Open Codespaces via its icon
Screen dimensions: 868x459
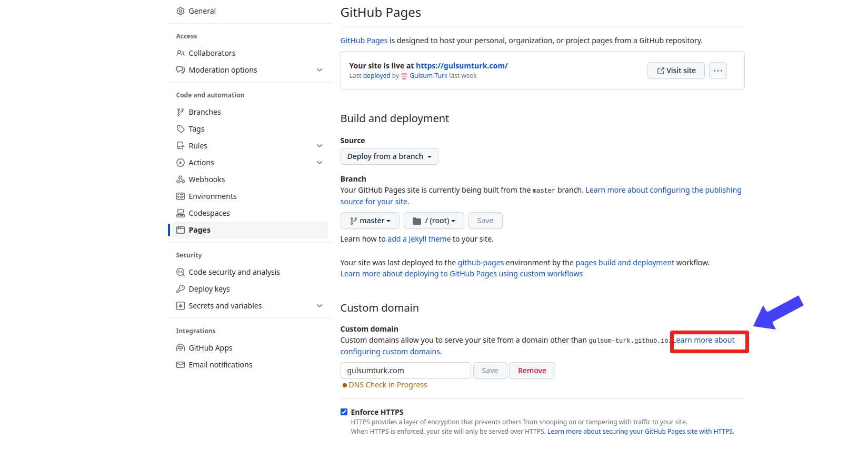pyautogui.click(x=181, y=213)
